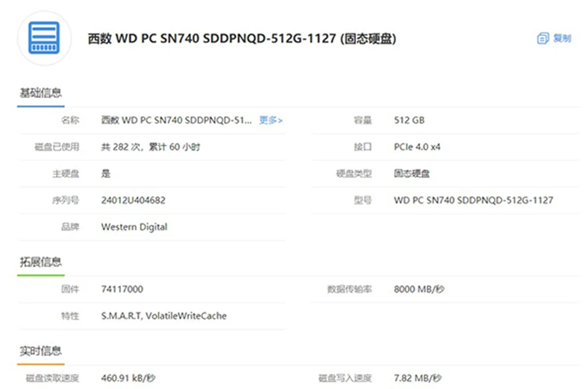Click the serial number 24012U404682
The image size is (588, 389).
[x=133, y=200]
